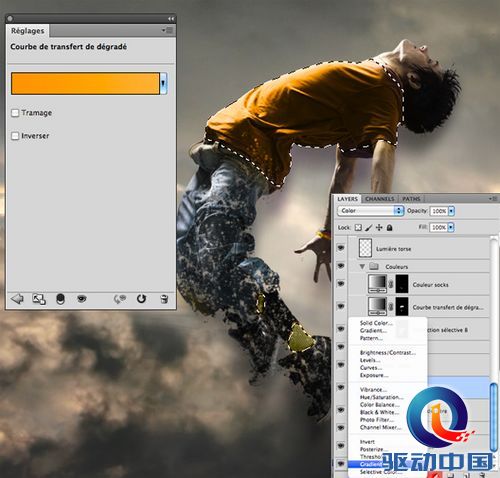Click the lock image pixels brush icon

point(368,228)
